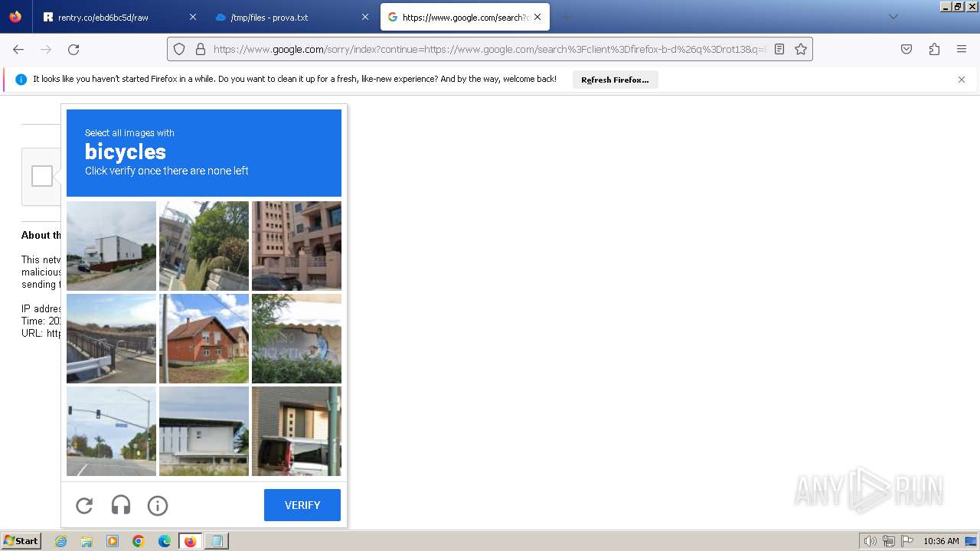Click the volume tray icon
980x551 pixels.
tap(870, 541)
